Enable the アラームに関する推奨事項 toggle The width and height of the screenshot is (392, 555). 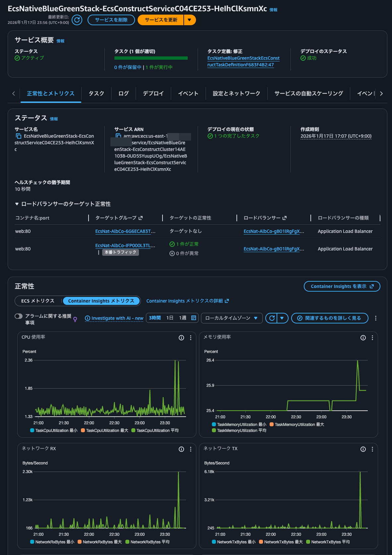(x=19, y=316)
